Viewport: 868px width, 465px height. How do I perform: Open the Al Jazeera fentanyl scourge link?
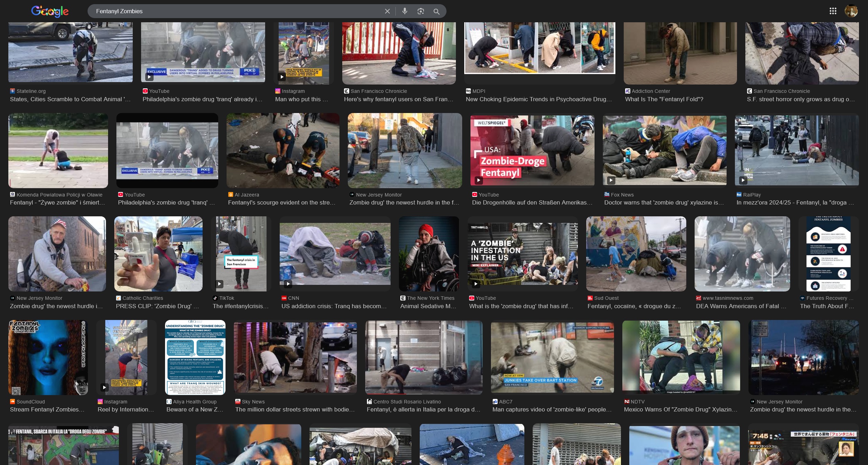pyautogui.click(x=281, y=202)
